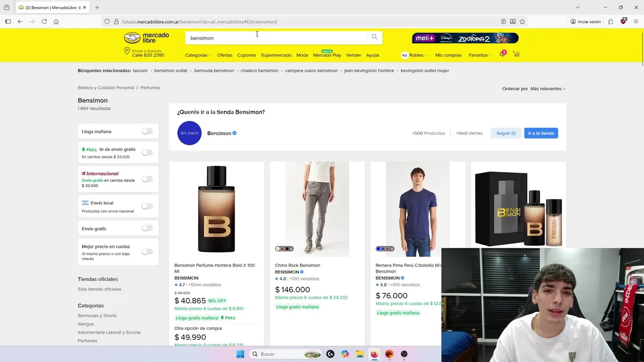Viewport: 644px width, 362px height.
Task: Toggle the Internacional shipping filter
Action: click(x=147, y=179)
